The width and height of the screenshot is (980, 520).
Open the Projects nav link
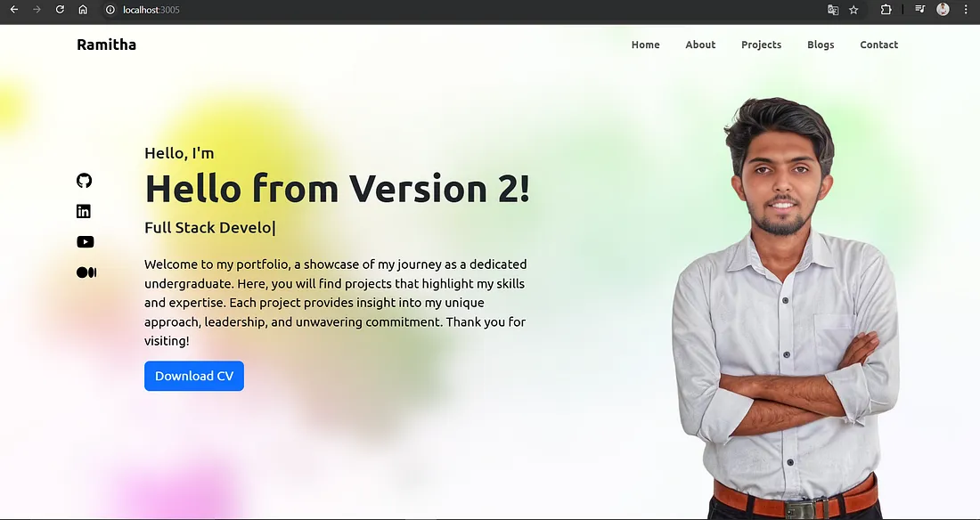tap(761, 45)
